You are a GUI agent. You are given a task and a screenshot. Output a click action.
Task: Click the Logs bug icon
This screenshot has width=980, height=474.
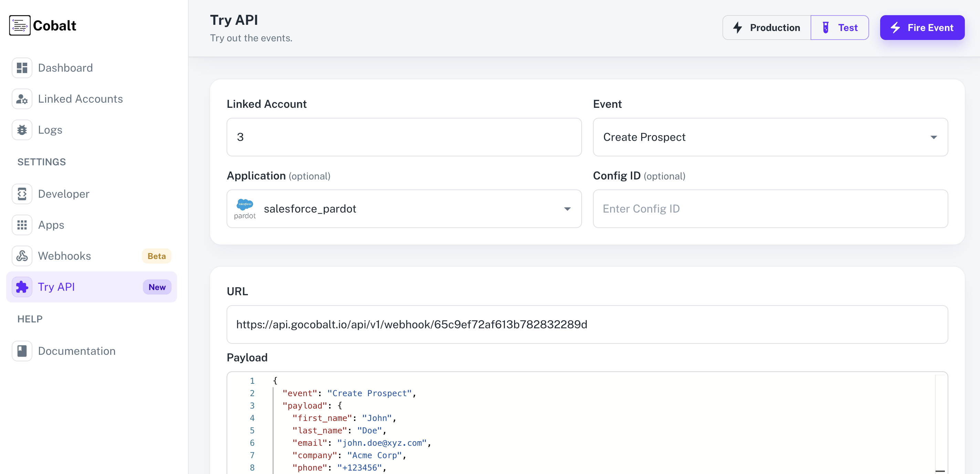click(22, 130)
